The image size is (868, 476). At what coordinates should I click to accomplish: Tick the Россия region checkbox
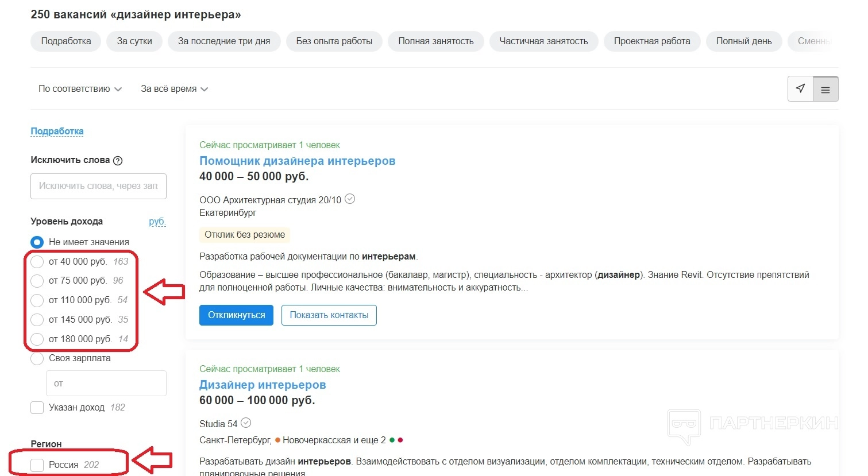(x=37, y=465)
